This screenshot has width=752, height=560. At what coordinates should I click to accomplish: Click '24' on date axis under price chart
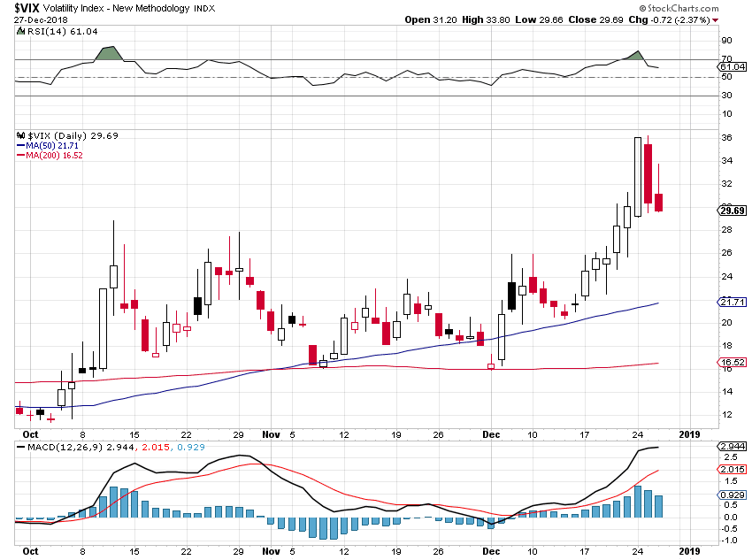coord(637,435)
